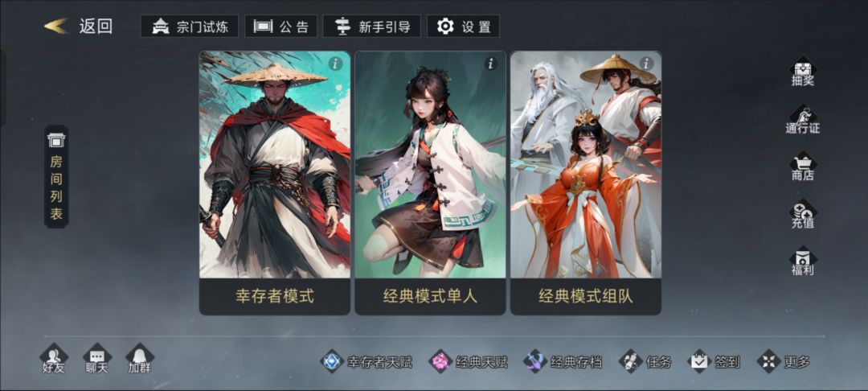Open the 聊天 chat icon
The width and height of the screenshot is (868, 391).
click(97, 360)
